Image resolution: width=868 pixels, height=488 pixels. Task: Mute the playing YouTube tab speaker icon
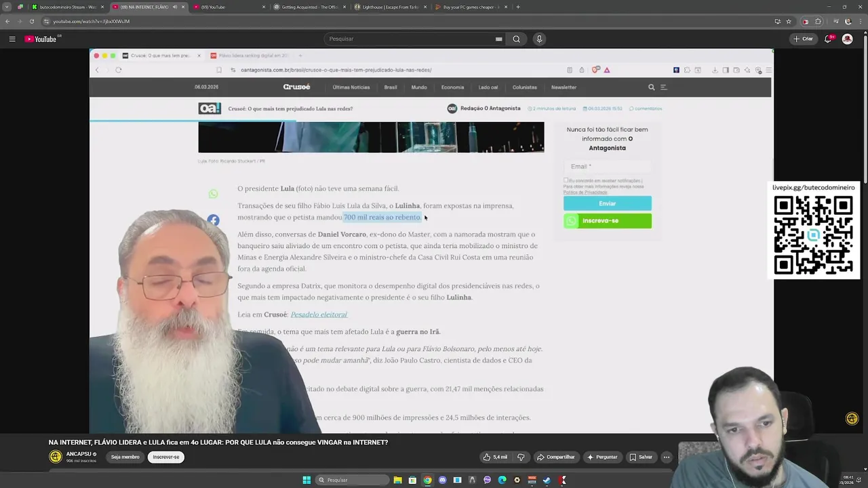pos(175,7)
